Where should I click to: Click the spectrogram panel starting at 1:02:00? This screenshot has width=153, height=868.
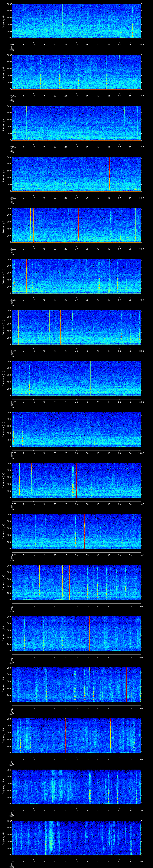coord(77,72)
